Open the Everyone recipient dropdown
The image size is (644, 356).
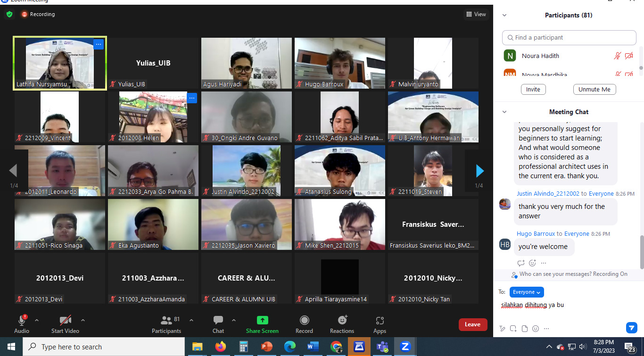527,292
